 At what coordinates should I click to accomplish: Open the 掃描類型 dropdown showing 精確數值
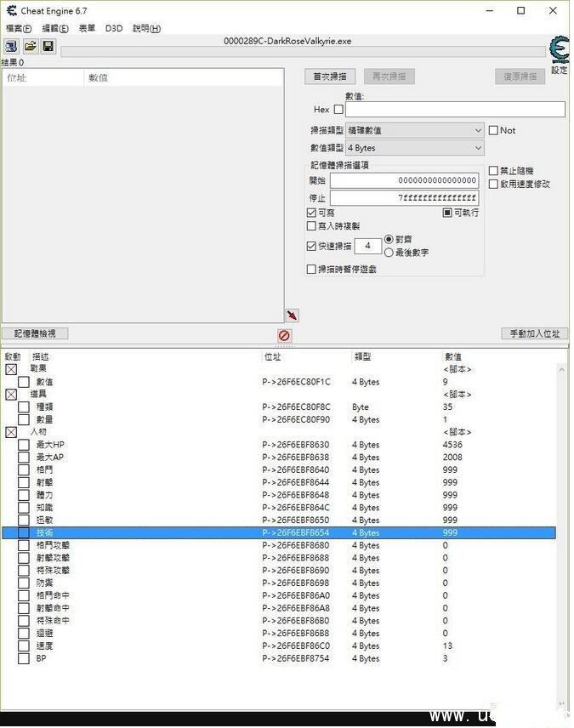(415, 131)
